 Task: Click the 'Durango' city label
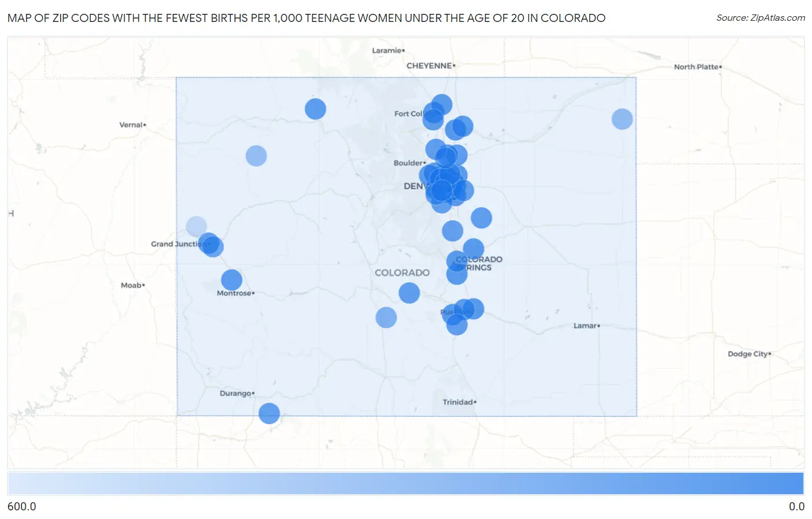236,393
